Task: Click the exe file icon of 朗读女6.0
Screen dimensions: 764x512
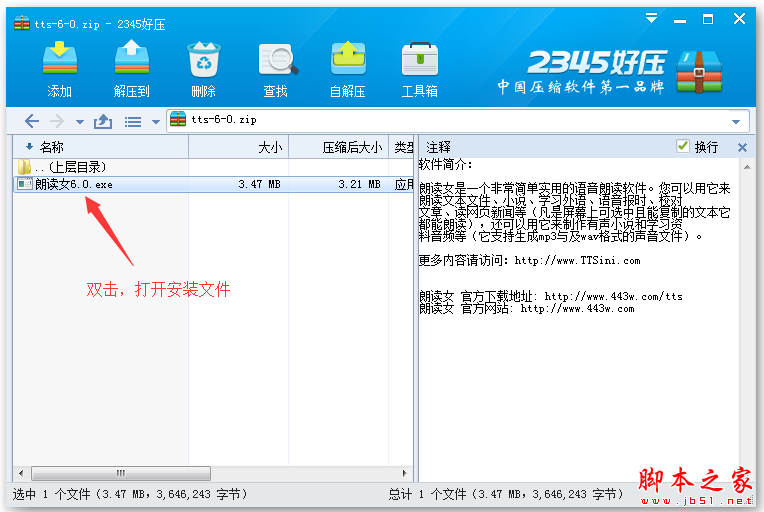Action: tap(25, 184)
